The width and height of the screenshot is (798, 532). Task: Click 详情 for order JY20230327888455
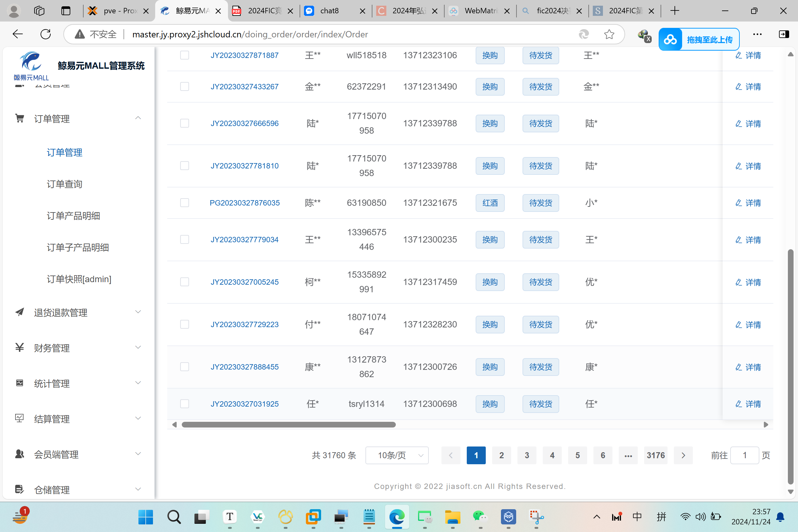pos(748,367)
